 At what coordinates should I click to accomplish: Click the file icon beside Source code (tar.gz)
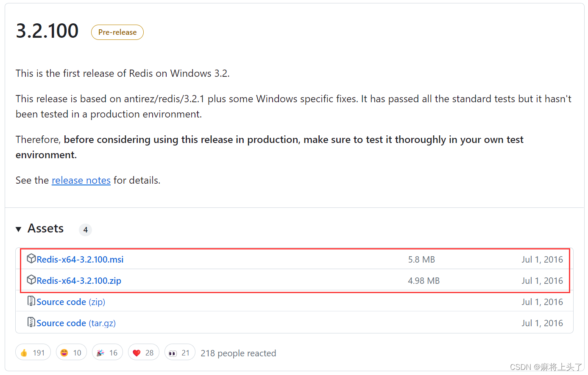coord(31,322)
